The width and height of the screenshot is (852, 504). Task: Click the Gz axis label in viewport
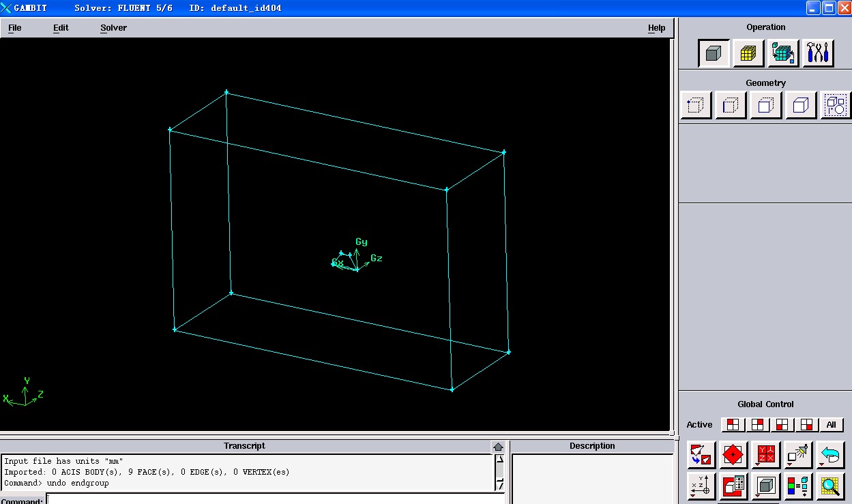click(x=377, y=258)
